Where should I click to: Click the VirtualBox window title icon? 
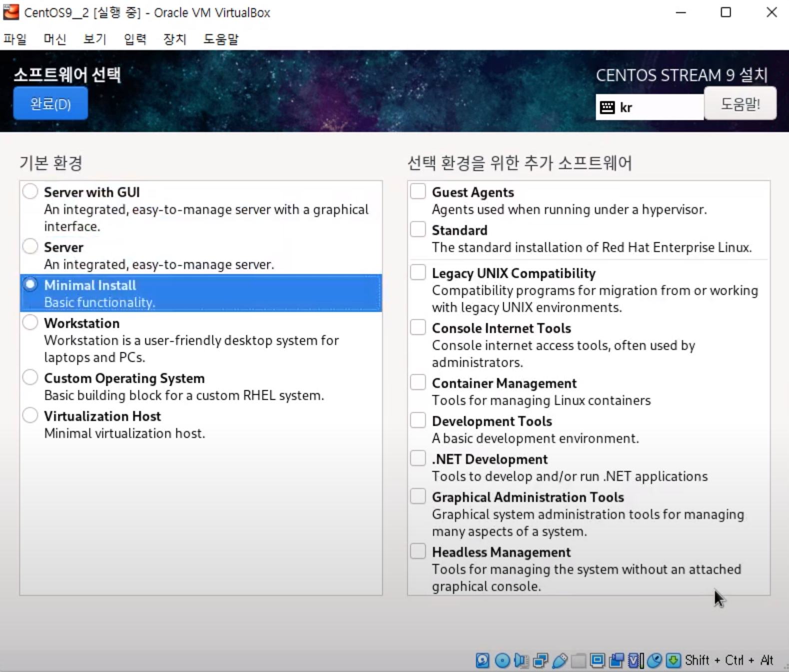pyautogui.click(x=11, y=12)
